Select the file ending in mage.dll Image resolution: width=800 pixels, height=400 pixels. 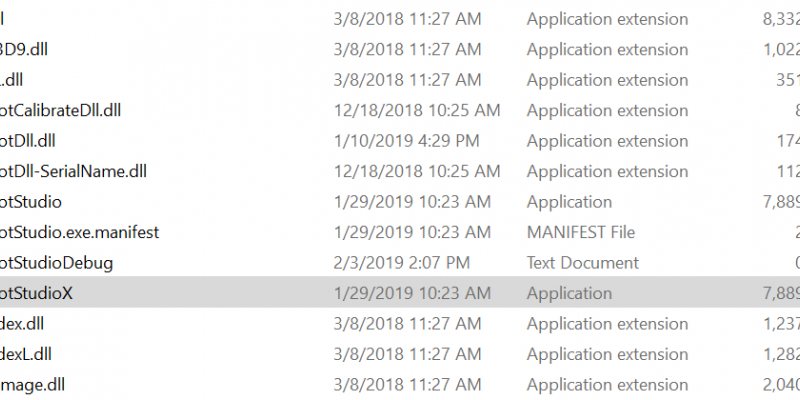(34, 384)
